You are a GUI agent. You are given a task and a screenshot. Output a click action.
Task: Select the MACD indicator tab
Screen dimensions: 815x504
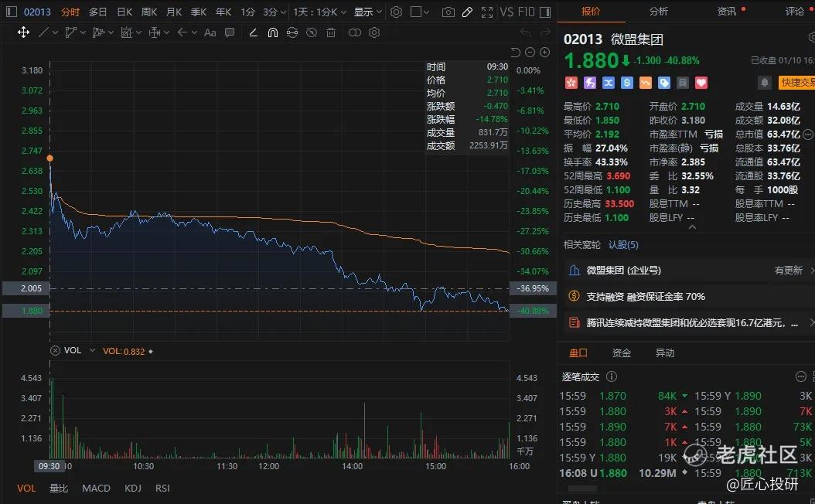[x=96, y=488]
